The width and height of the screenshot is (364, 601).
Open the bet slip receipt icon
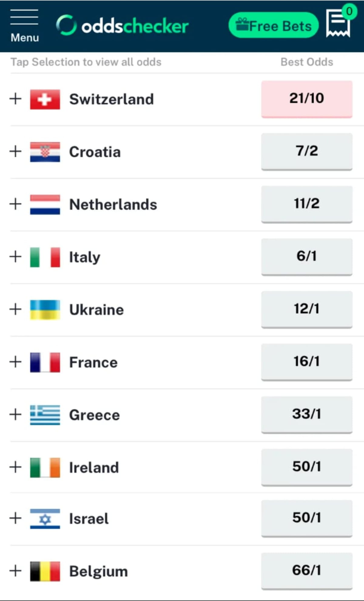coord(338,24)
